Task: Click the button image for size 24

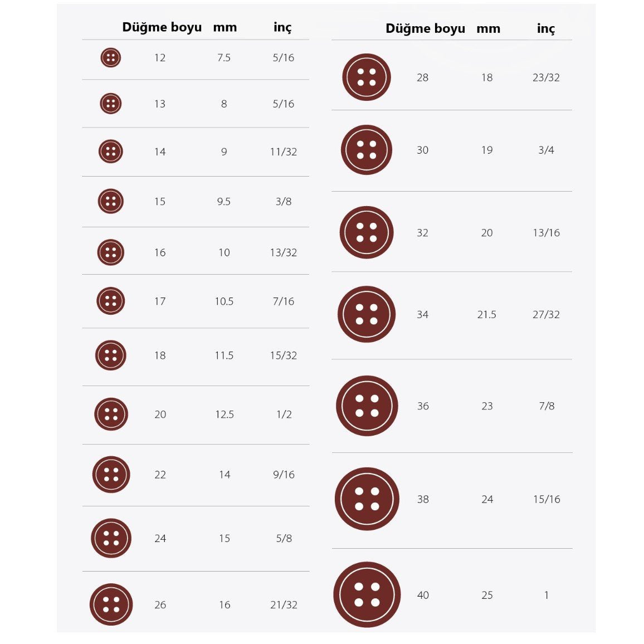Action: point(111,538)
